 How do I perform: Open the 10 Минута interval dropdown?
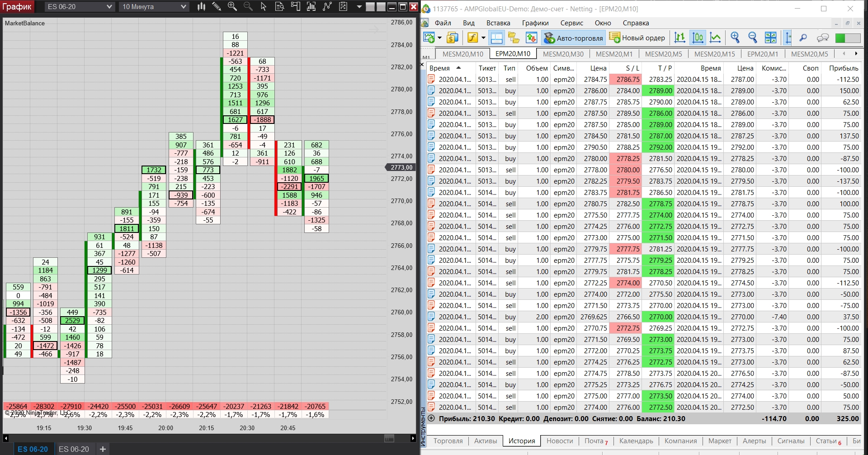[154, 7]
